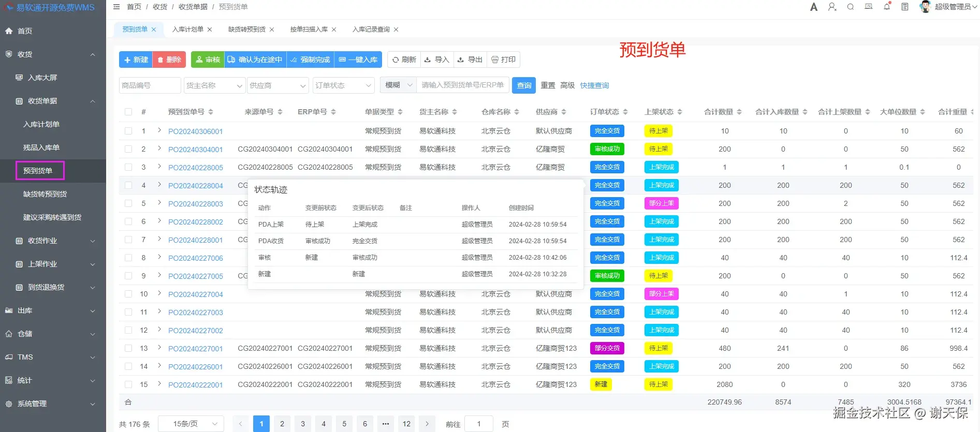The height and width of the screenshot is (432, 980).
Task: Collapse the 收货 sidebar menu
Action: click(53, 54)
